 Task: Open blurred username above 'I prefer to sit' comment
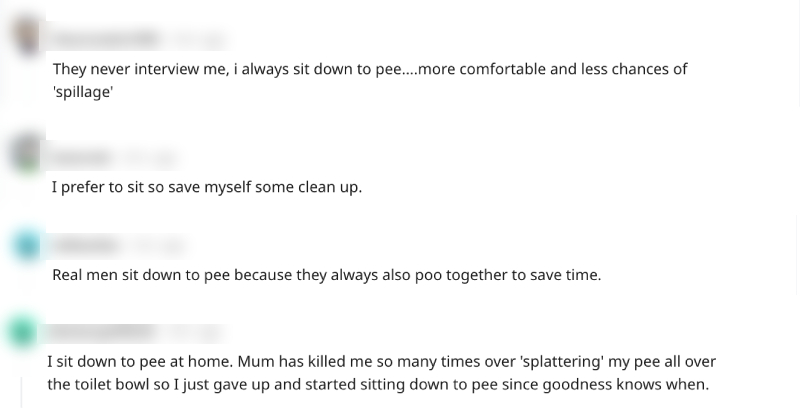83,158
